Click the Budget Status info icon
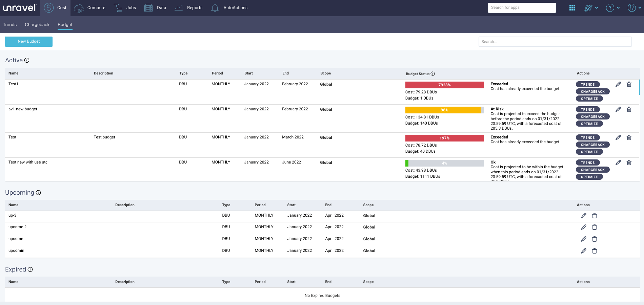Screen dimensions: 644x305 433,74
